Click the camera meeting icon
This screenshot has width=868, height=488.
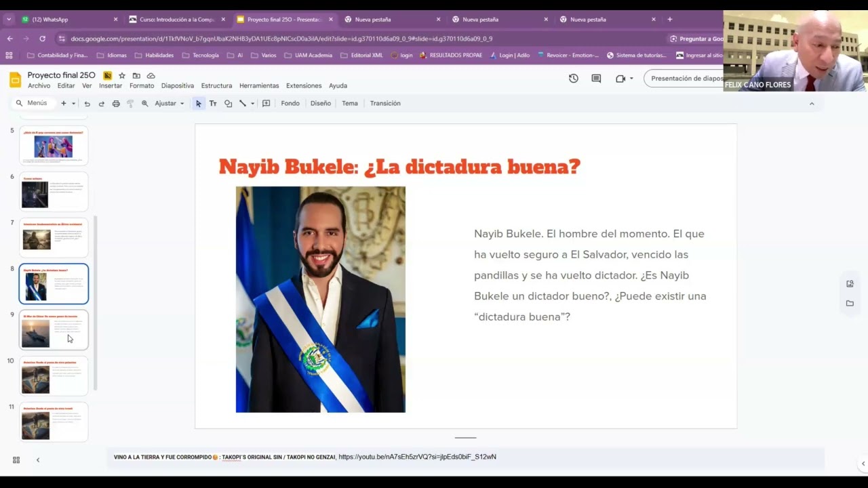620,79
